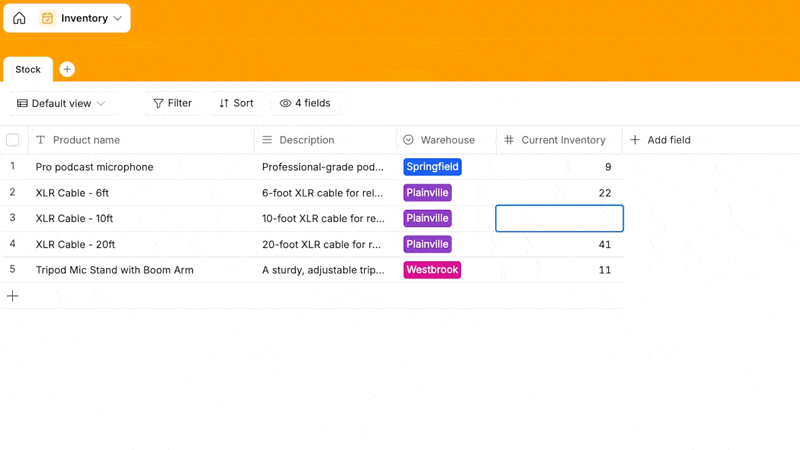Open the Filter options
The height and width of the screenshot is (450, 800).
172,104
